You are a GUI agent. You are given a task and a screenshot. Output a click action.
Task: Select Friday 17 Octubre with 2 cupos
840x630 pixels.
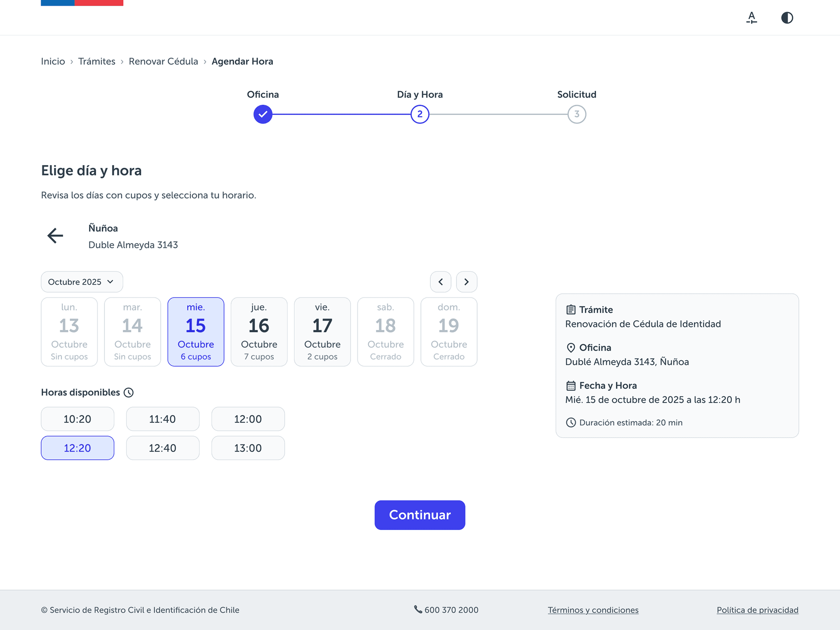(x=322, y=332)
